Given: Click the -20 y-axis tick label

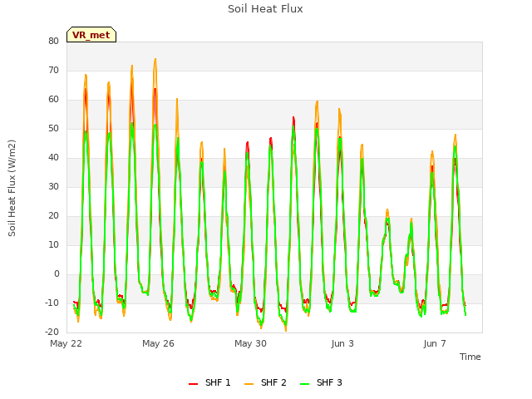Looking at the screenshot, I should pyautogui.click(x=52, y=332).
